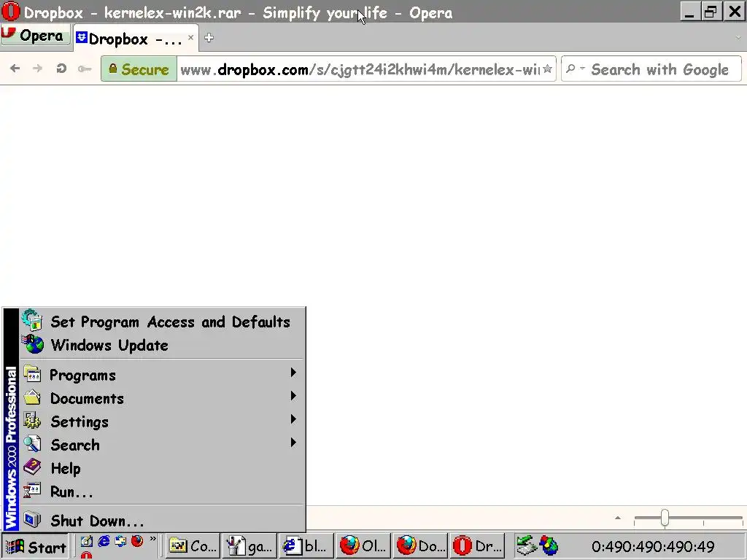This screenshot has height=560, width=747.
Task: Close the Dropbox tab
Action: tap(190, 37)
